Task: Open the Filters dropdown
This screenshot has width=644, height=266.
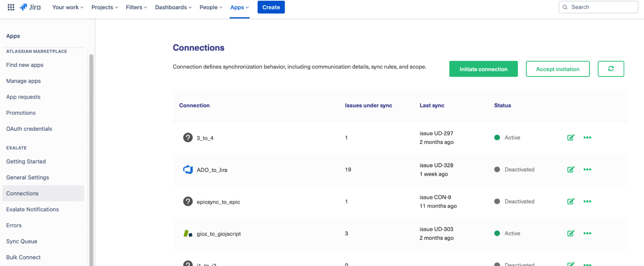Action: pos(136,7)
